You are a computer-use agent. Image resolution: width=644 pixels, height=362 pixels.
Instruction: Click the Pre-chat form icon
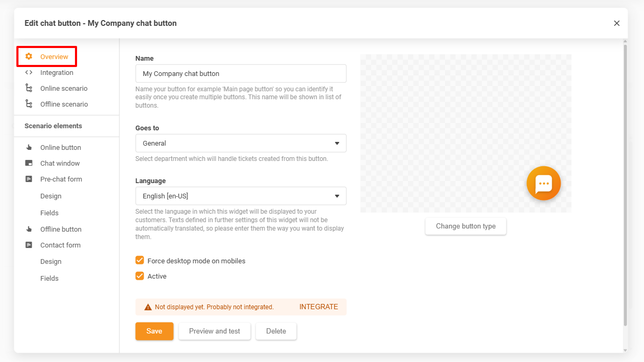[29, 179]
